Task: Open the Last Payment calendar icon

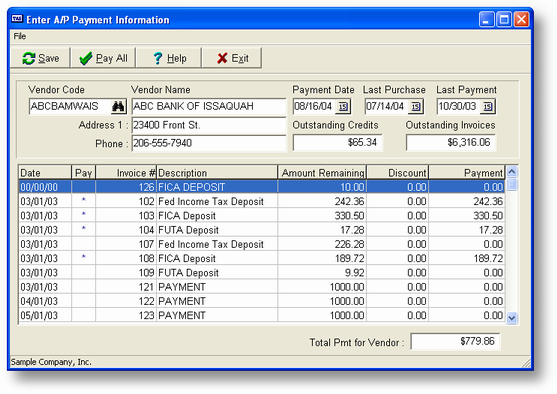Action: click(x=488, y=106)
